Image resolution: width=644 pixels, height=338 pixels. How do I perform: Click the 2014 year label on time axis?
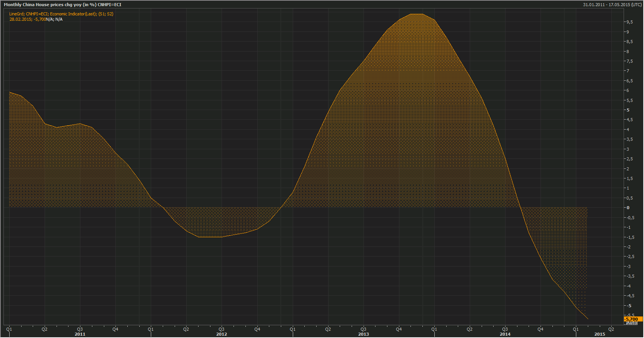[505, 334]
